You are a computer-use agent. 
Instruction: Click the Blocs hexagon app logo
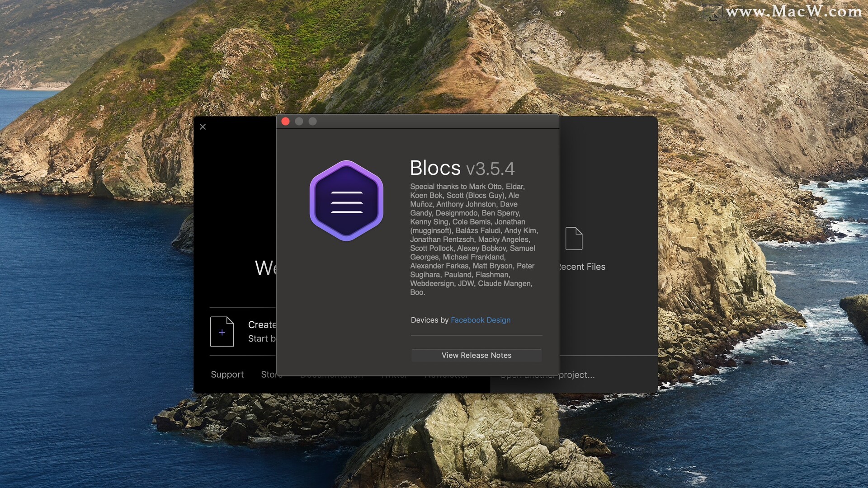(x=346, y=201)
